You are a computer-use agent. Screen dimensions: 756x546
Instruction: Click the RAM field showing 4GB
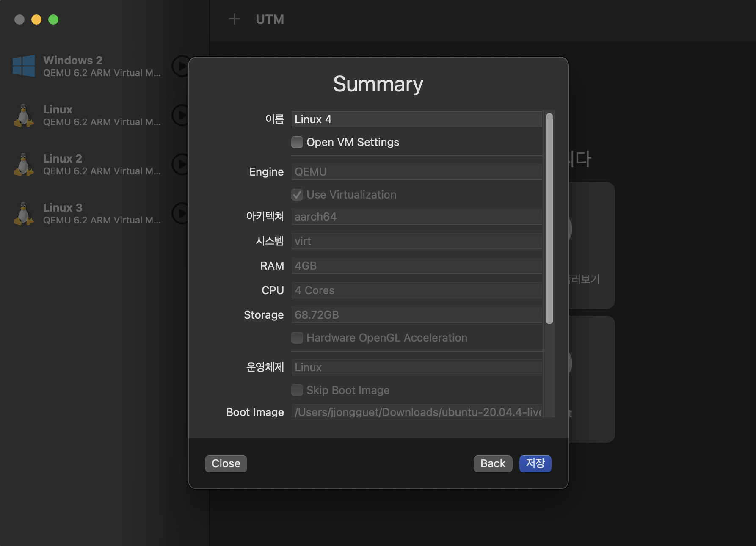[417, 266]
